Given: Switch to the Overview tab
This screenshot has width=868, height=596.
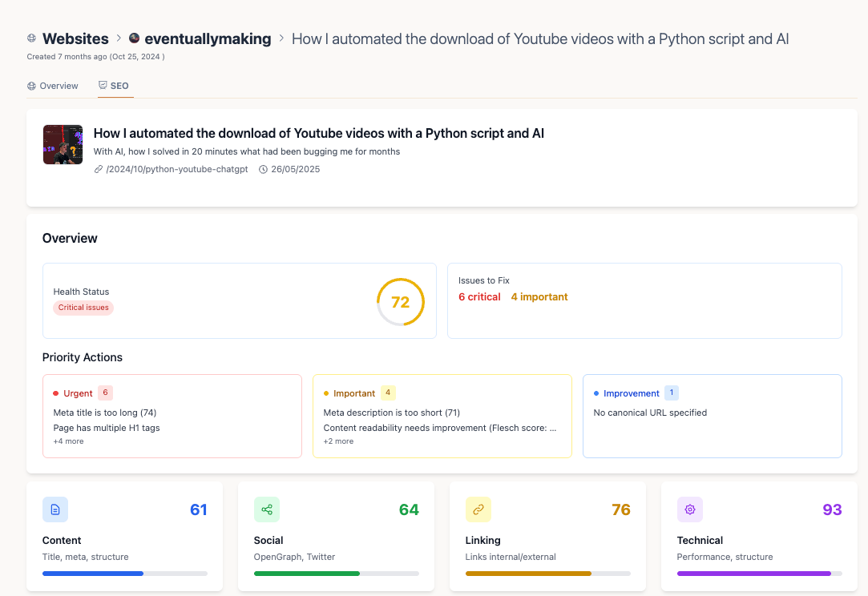Looking at the screenshot, I should (x=53, y=86).
